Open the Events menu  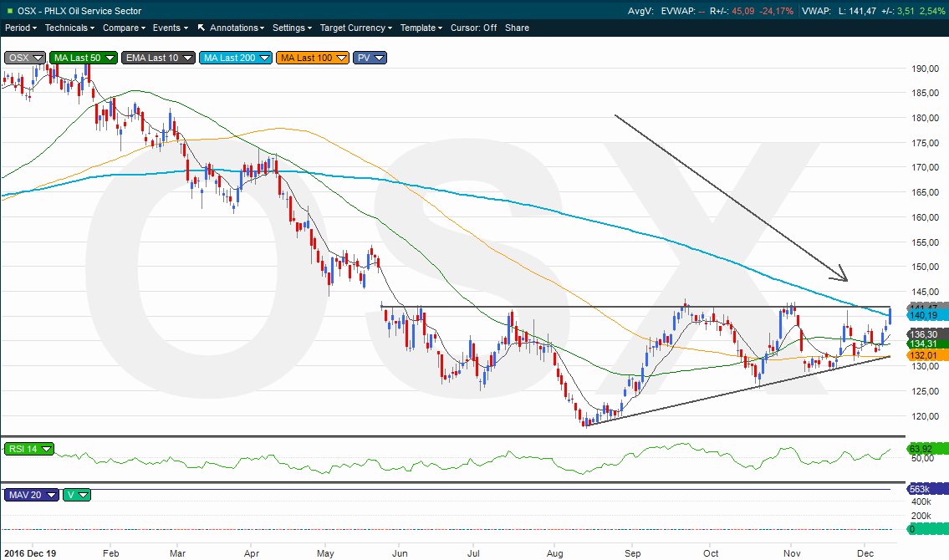(x=170, y=28)
